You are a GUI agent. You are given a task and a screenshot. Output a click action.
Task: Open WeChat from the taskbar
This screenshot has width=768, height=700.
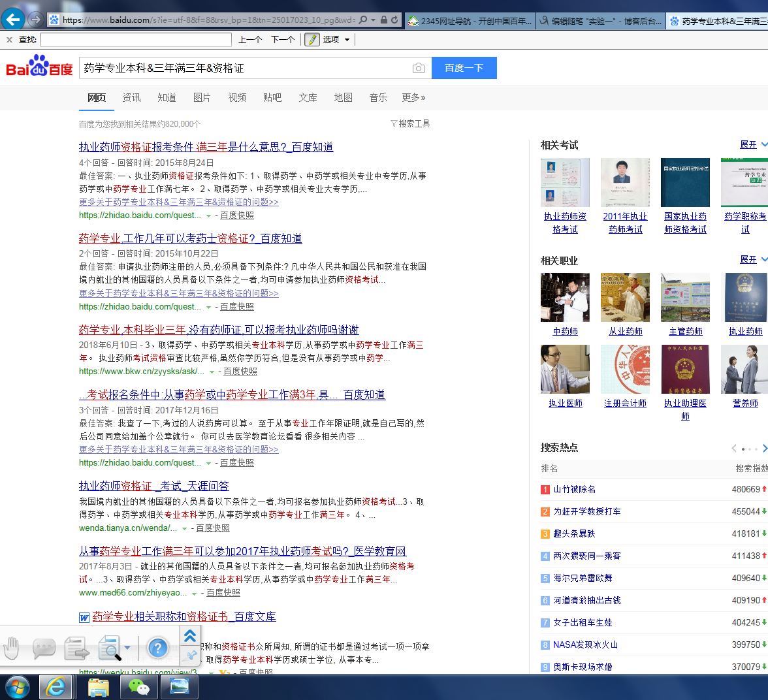pyautogui.click(x=138, y=688)
